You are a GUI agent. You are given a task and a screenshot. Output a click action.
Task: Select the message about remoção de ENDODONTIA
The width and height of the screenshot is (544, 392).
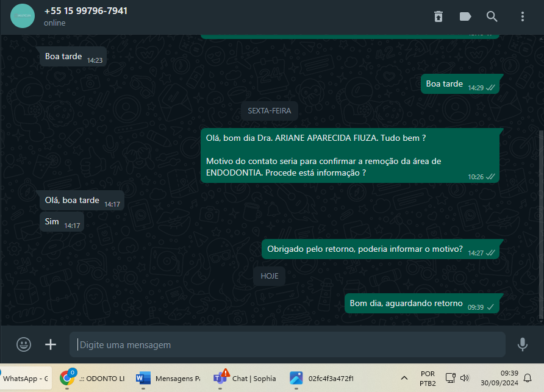click(x=349, y=155)
